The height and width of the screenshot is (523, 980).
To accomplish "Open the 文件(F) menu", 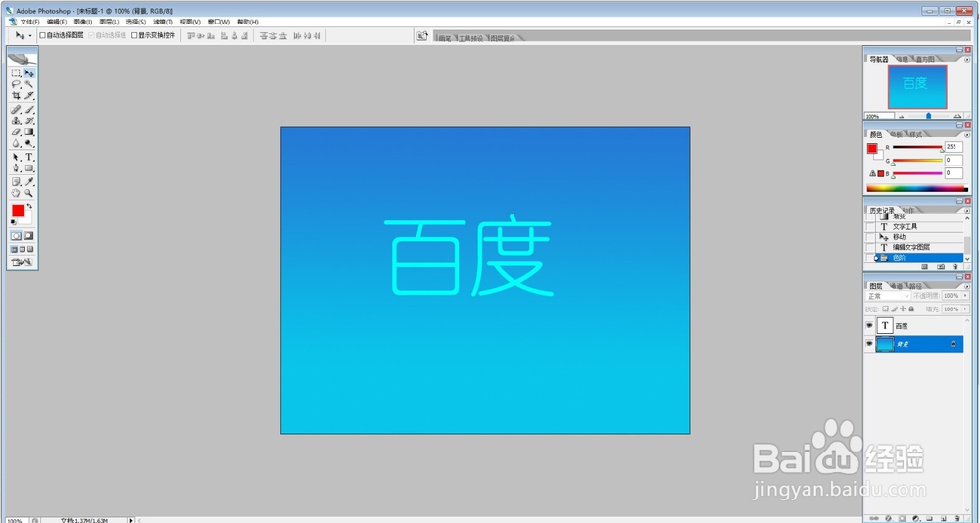I will pos(29,22).
